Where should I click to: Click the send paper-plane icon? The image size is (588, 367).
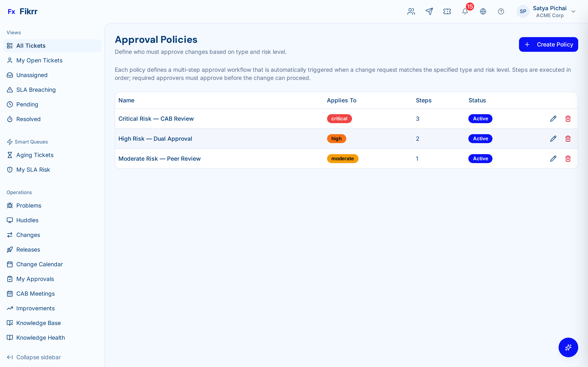(x=429, y=11)
